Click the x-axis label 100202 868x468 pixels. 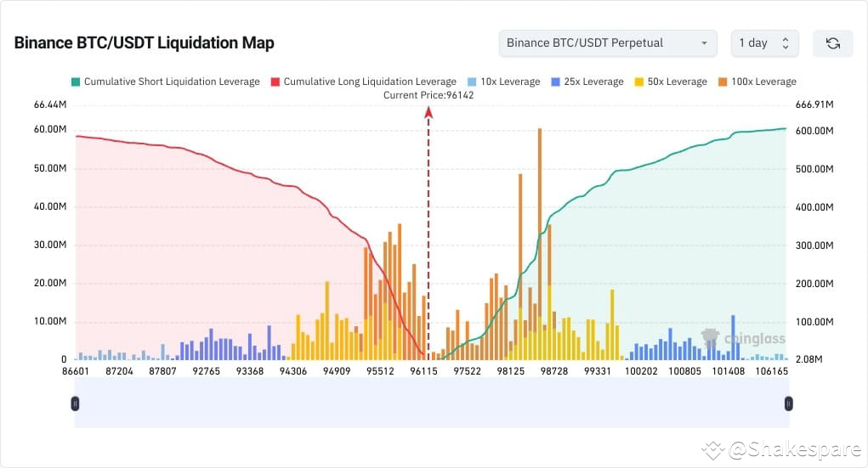pos(641,371)
